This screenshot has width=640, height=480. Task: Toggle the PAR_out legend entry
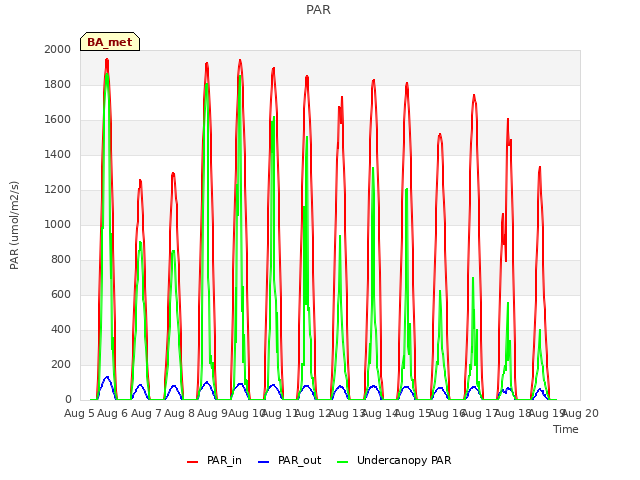tap(290, 460)
